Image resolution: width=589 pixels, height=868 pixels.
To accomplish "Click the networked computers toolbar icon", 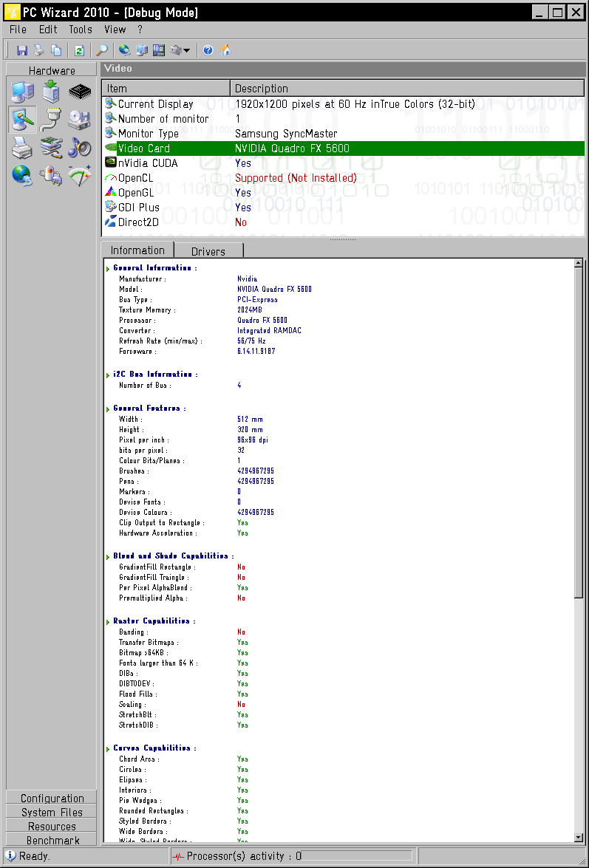I will [x=142, y=50].
